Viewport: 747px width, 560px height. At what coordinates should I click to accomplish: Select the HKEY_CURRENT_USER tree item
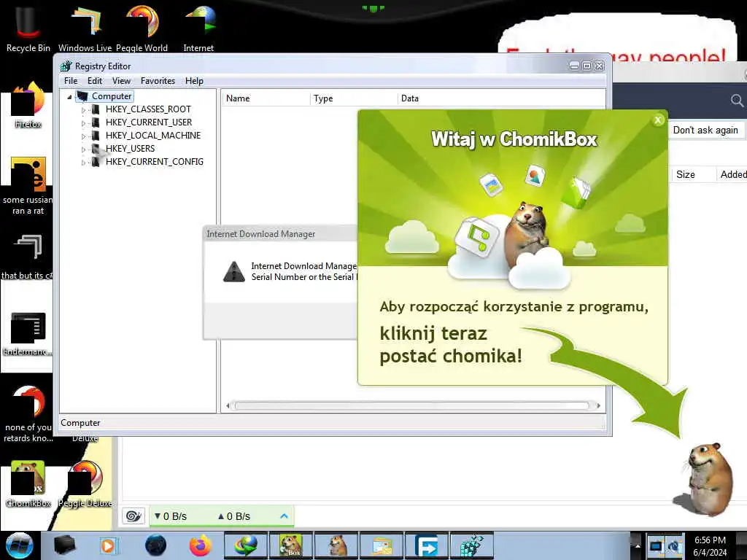149,122
